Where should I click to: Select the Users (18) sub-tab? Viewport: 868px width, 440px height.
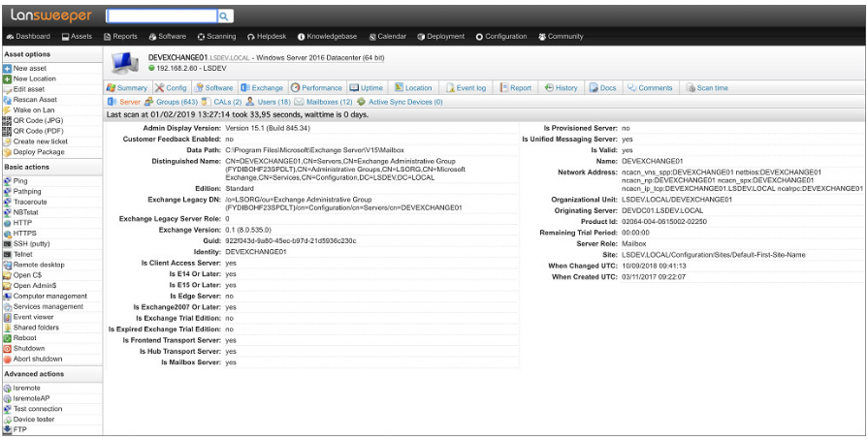point(268,103)
